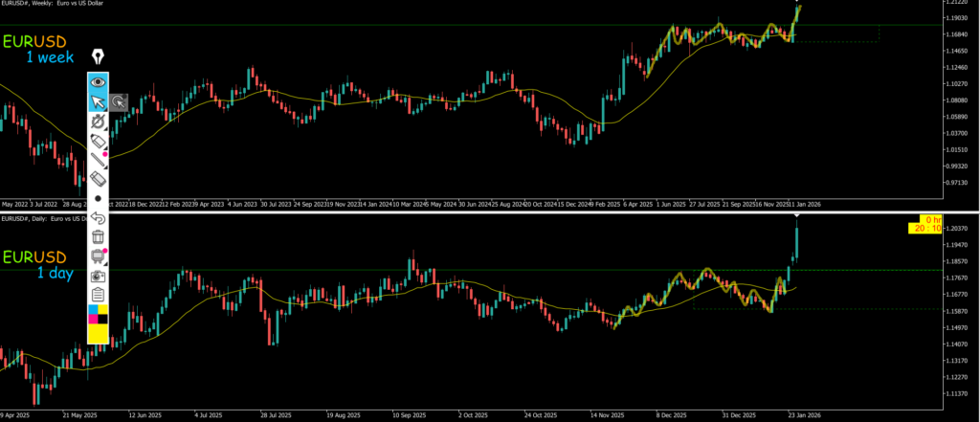The width and height of the screenshot is (980, 422).
Task: Toggle the eye visibility button
Action: (98, 82)
